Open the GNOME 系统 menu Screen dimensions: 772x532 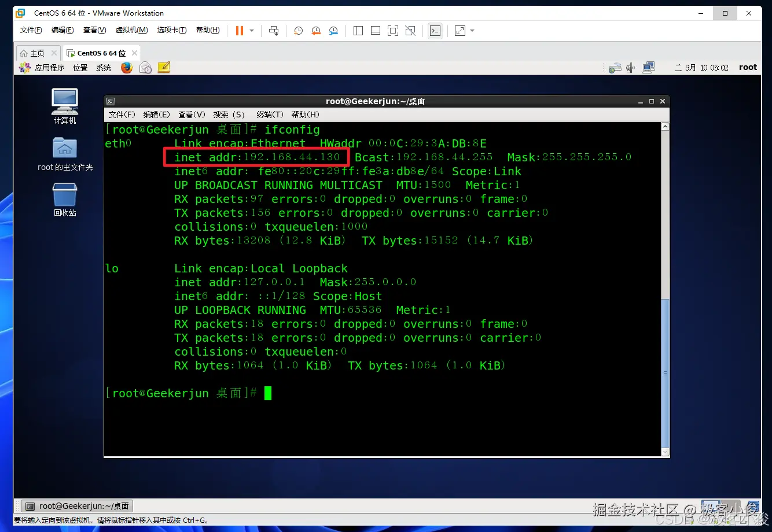[x=104, y=68]
